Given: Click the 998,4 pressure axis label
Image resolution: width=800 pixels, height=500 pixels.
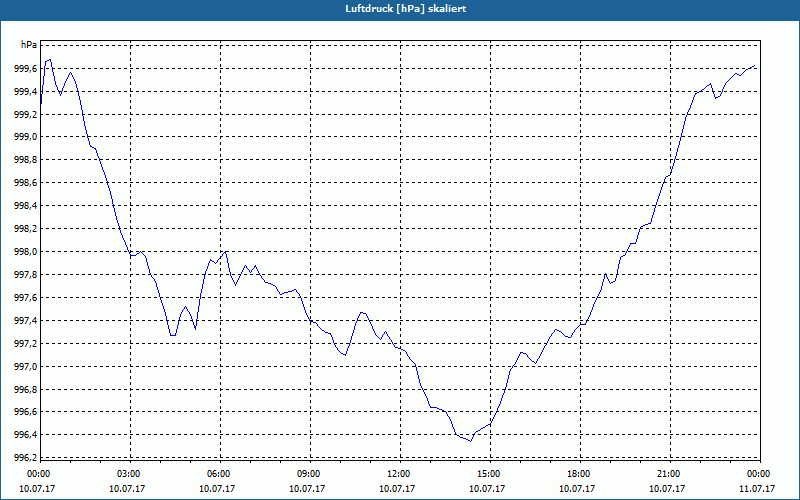Looking at the screenshot, I should 26,206.
